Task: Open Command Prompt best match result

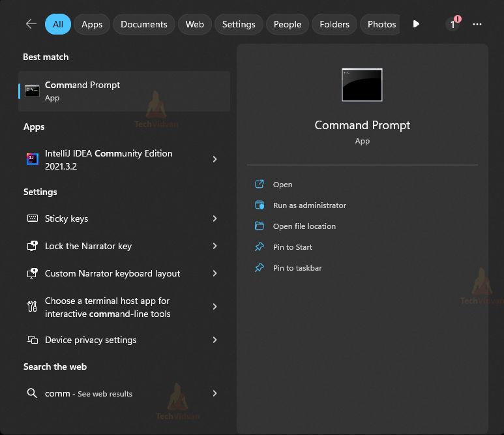Action: coord(124,91)
